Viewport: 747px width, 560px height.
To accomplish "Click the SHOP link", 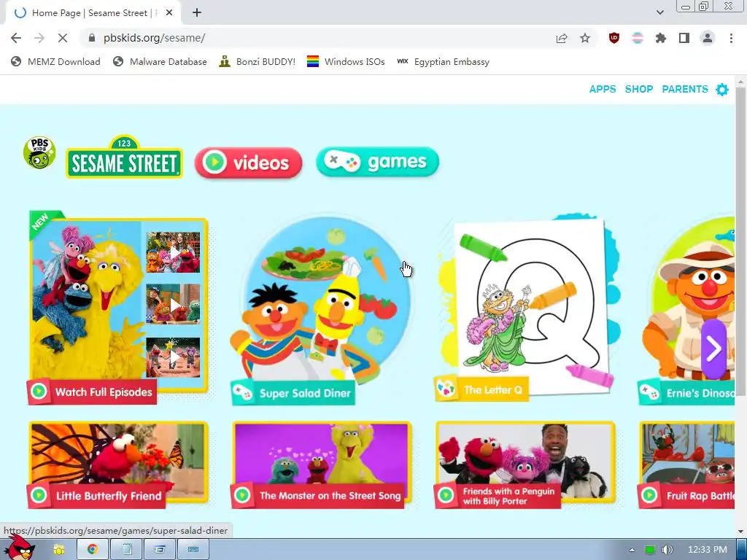I will 639,89.
